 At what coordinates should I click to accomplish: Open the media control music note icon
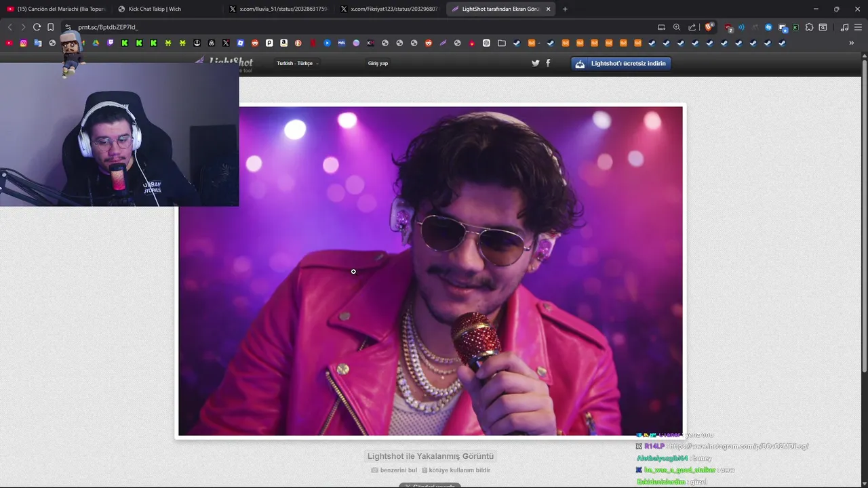pyautogui.click(x=844, y=27)
